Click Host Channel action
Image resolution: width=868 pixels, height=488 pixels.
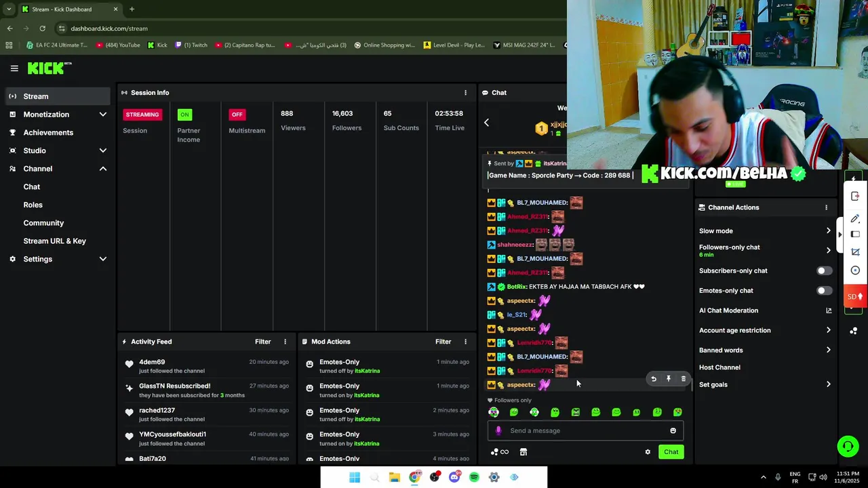(719, 367)
